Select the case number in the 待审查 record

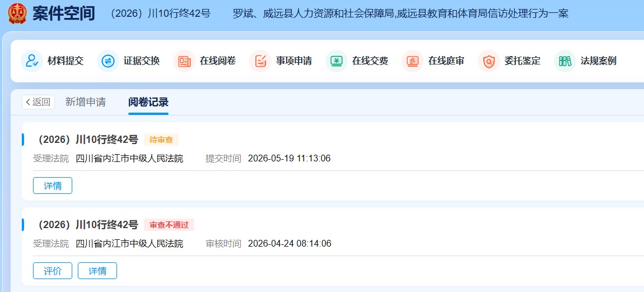87,140
